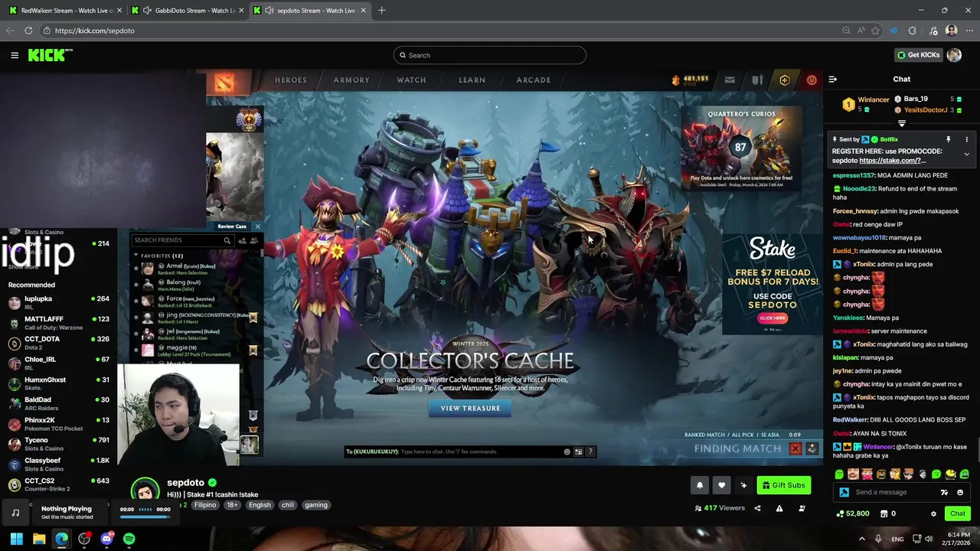Image resolution: width=980 pixels, height=551 pixels.
Task: Open Discord from the taskbar
Action: tap(106, 539)
